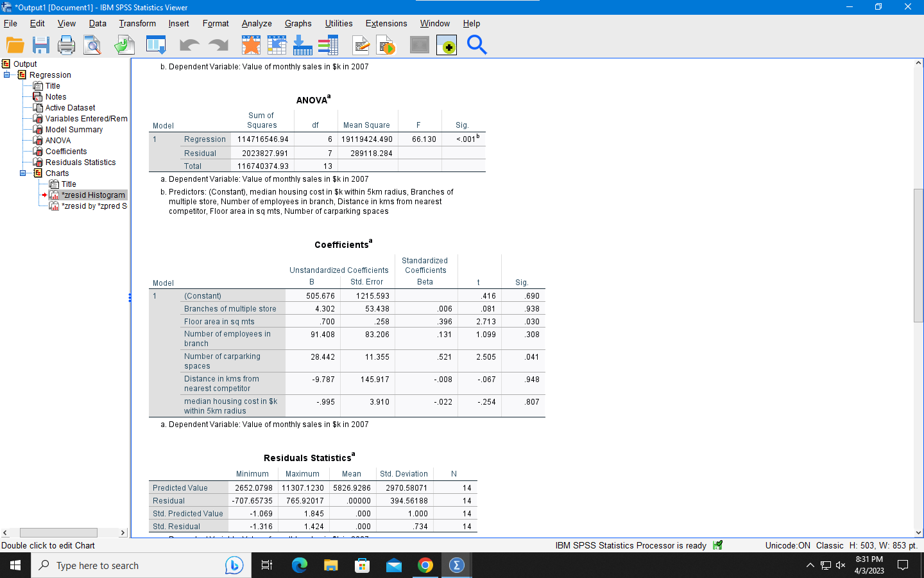Collapse the Regression output branch
The image size is (924, 578).
coord(8,74)
